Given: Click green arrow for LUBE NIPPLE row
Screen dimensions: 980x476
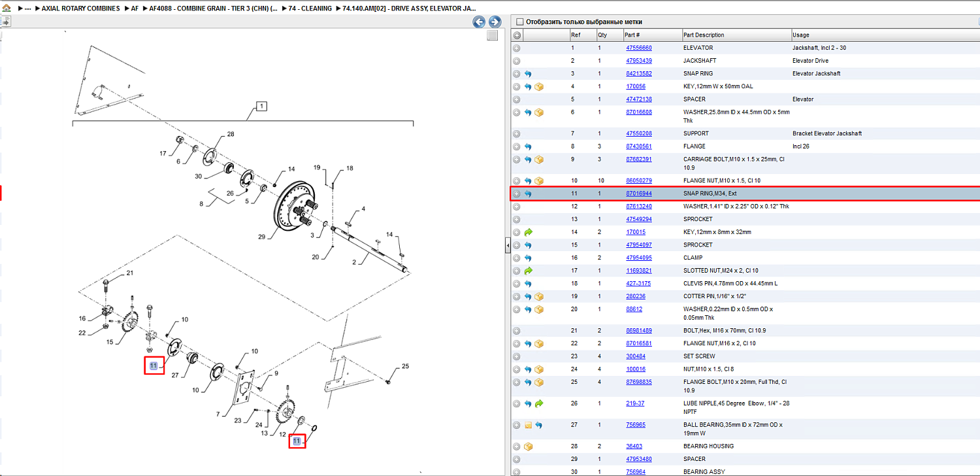Looking at the screenshot, I should (x=539, y=403).
